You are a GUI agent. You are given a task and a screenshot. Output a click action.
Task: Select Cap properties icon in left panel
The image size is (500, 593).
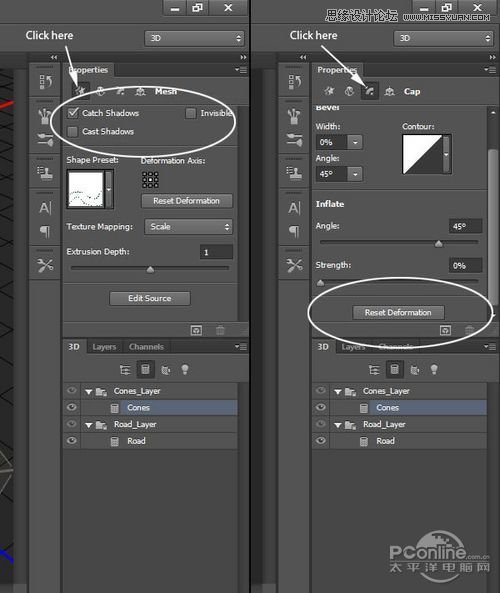(120, 91)
